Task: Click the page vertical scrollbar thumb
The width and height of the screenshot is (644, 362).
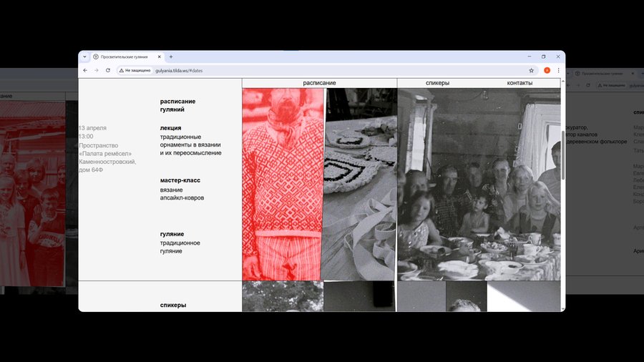Action: pyautogui.click(x=562, y=155)
